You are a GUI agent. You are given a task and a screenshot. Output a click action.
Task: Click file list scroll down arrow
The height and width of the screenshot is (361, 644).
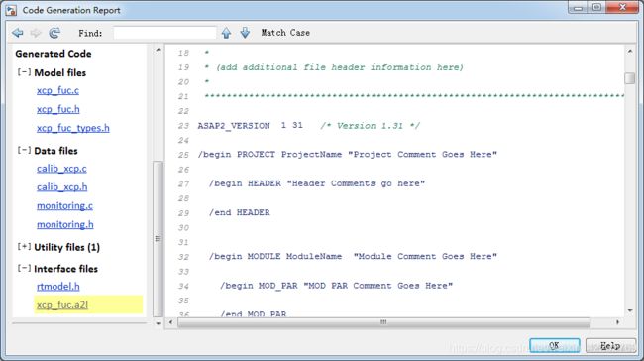pos(158,323)
